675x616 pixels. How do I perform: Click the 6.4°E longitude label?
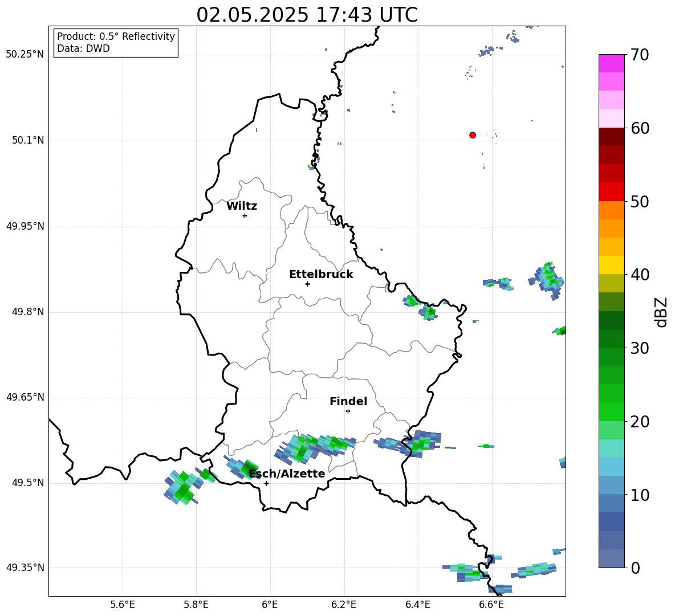[x=418, y=605]
